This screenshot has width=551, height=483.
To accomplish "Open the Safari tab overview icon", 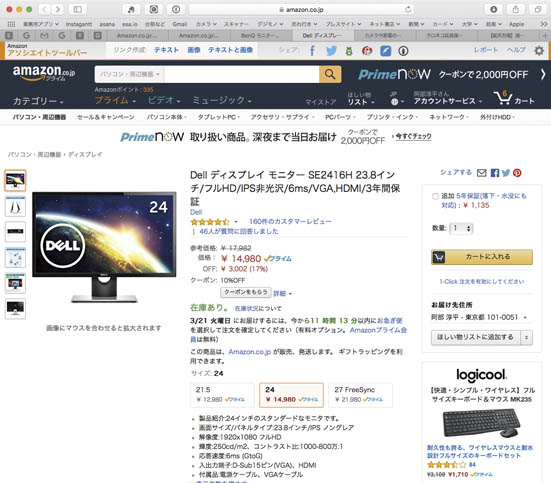I will pos(538,9).
